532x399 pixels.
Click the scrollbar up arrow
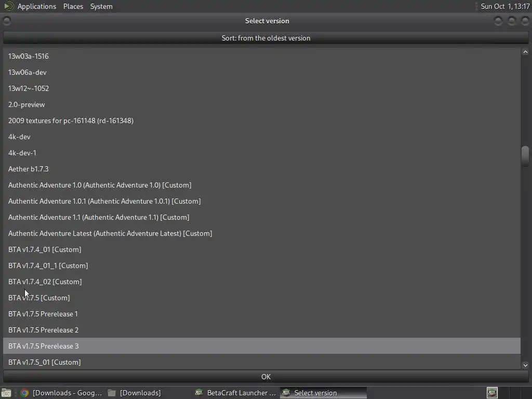tap(525, 52)
